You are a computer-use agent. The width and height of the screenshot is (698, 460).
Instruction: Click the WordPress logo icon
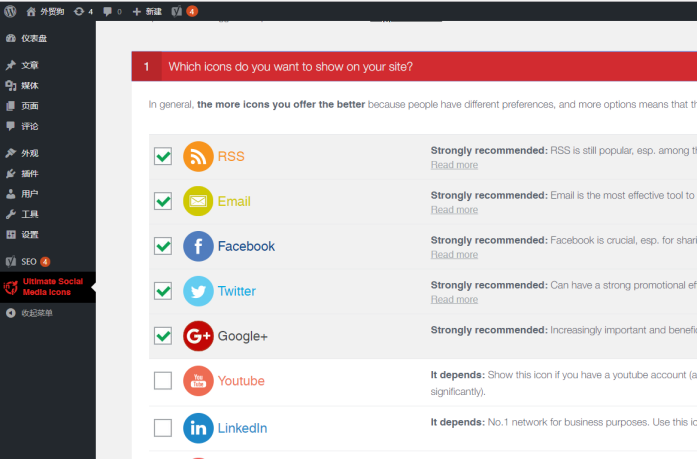click(x=11, y=11)
